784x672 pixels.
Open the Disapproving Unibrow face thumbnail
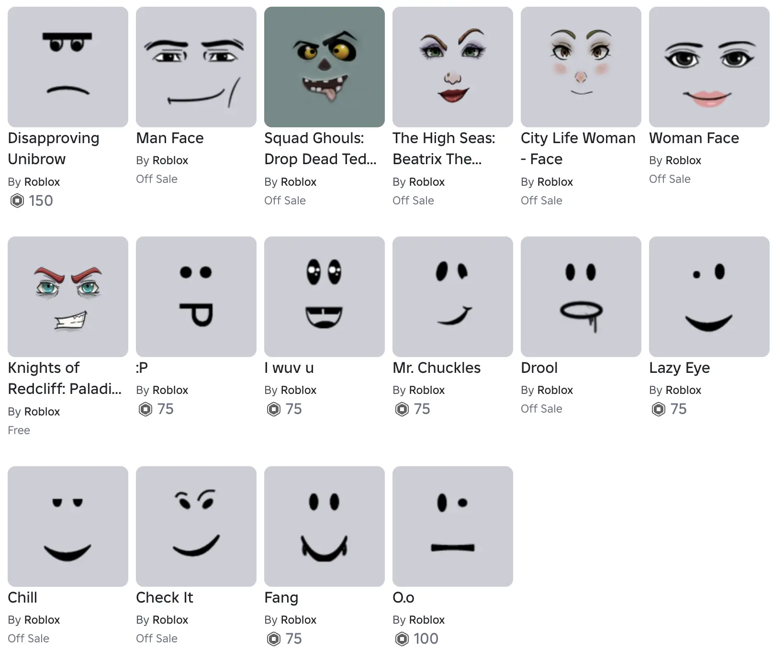(68, 67)
